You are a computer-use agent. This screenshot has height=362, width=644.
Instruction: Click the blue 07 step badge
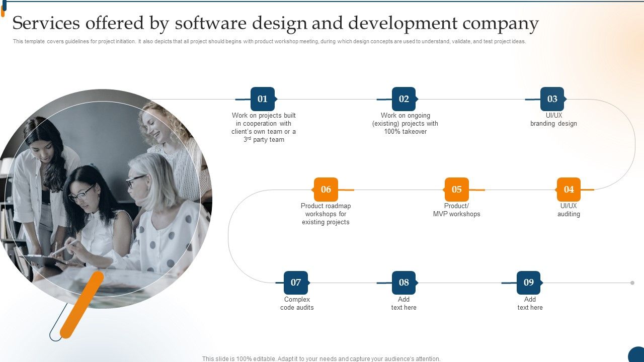pos(296,283)
